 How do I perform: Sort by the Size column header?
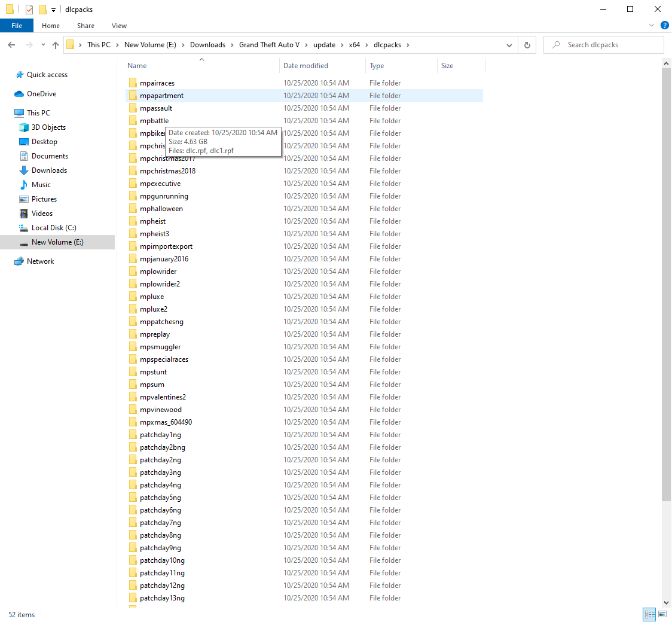click(x=461, y=66)
